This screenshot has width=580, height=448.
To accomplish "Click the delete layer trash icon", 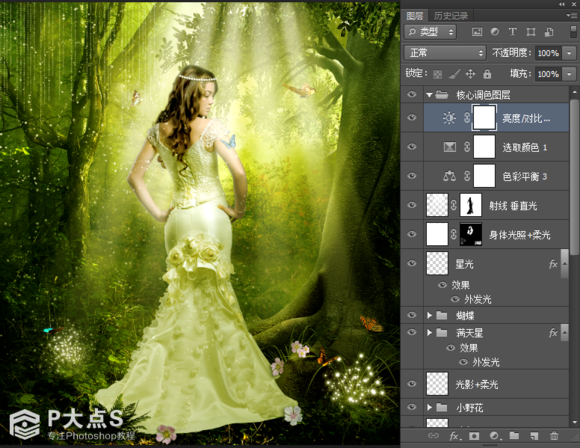I will (x=554, y=436).
